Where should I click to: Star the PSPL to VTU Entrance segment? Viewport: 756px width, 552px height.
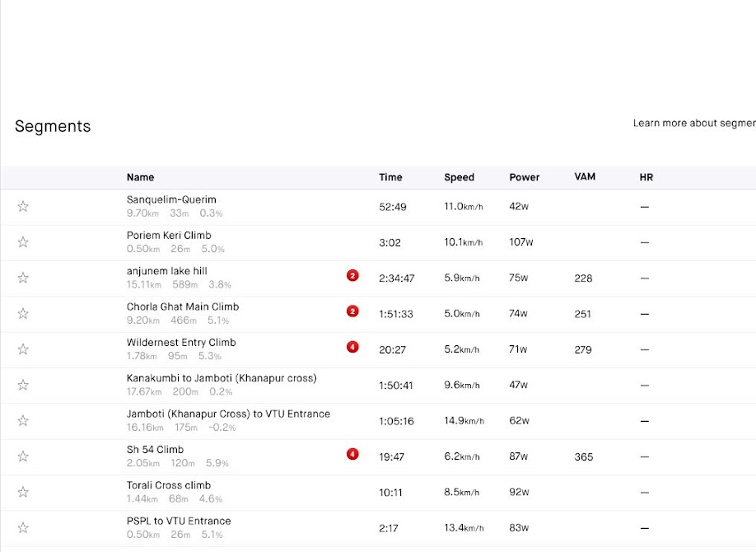pos(23,528)
